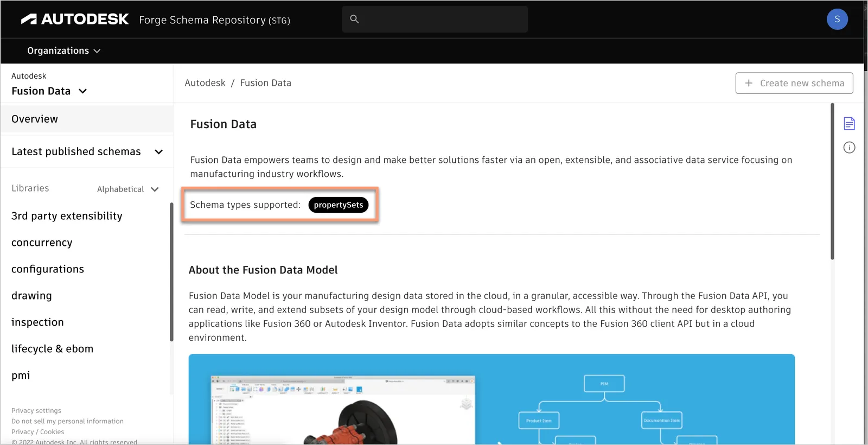The image size is (868, 445).
Task: Go to Autodesk breadcrumb link
Action: [205, 83]
